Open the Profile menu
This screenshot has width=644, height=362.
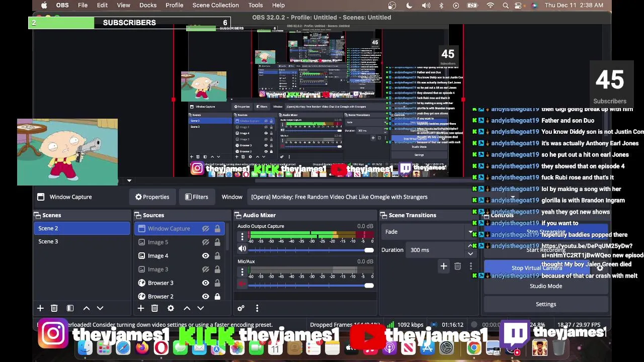point(174,5)
